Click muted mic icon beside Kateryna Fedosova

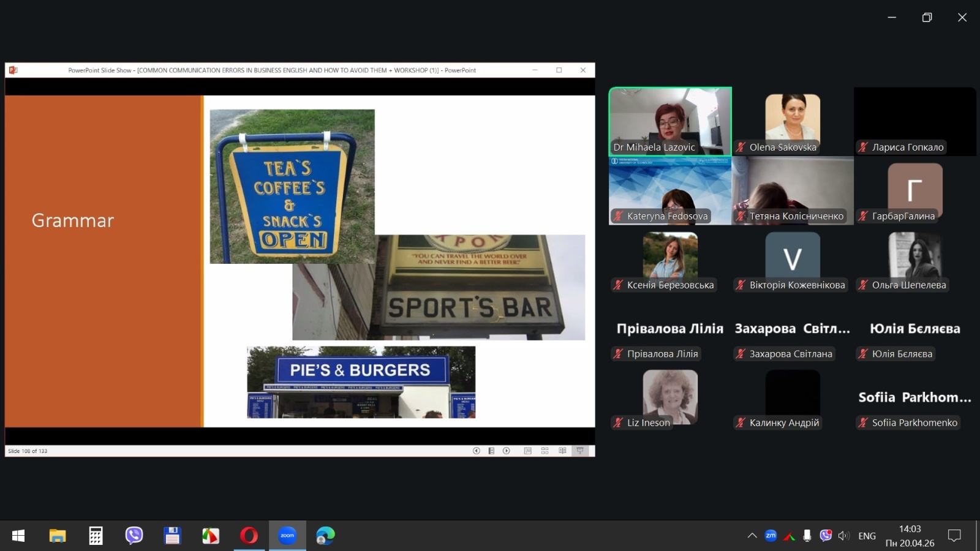click(618, 216)
